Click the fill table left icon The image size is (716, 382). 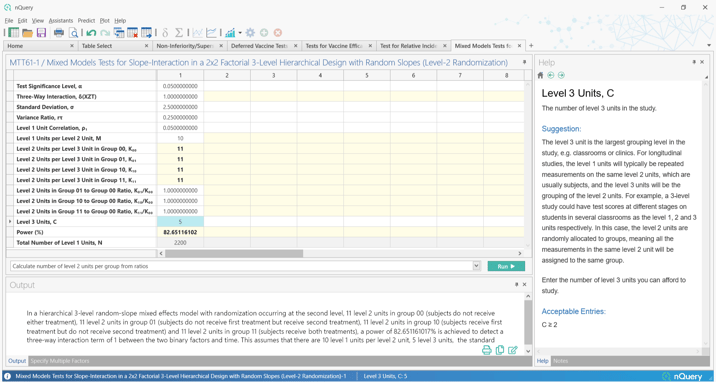click(x=119, y=32)
